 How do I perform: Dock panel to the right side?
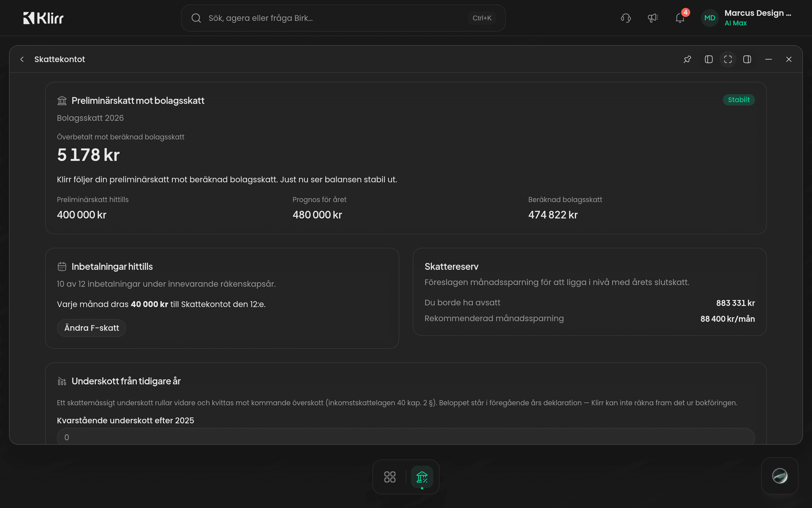[x=747, y=60]
